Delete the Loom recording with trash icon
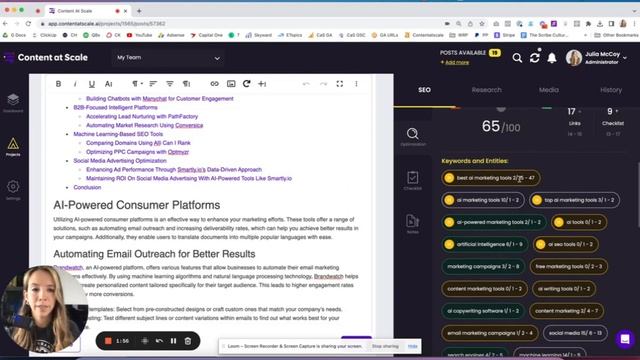The width and height of the screenshot is (640, 360). [x=188, y=341]
